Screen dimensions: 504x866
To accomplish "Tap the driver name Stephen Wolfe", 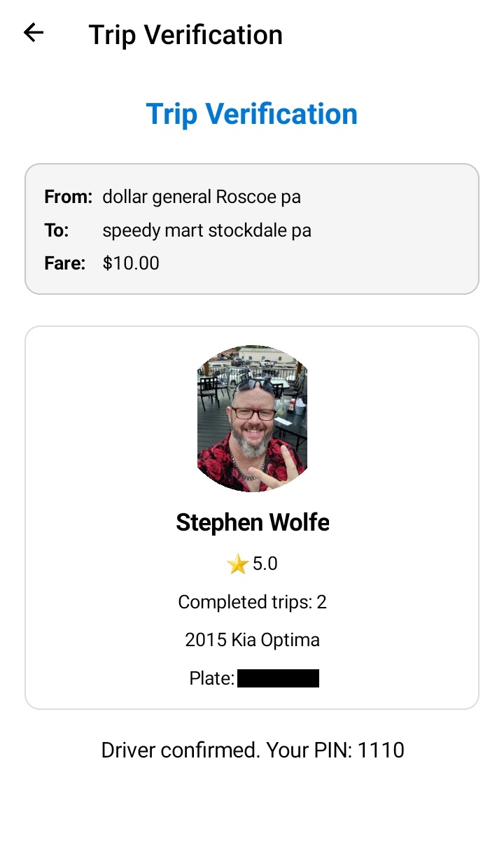I will point(252,522).
